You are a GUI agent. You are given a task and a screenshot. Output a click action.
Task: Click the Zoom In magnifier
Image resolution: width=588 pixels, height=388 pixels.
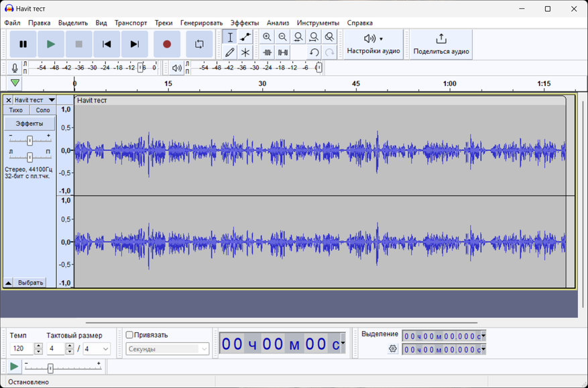(268, 38)
